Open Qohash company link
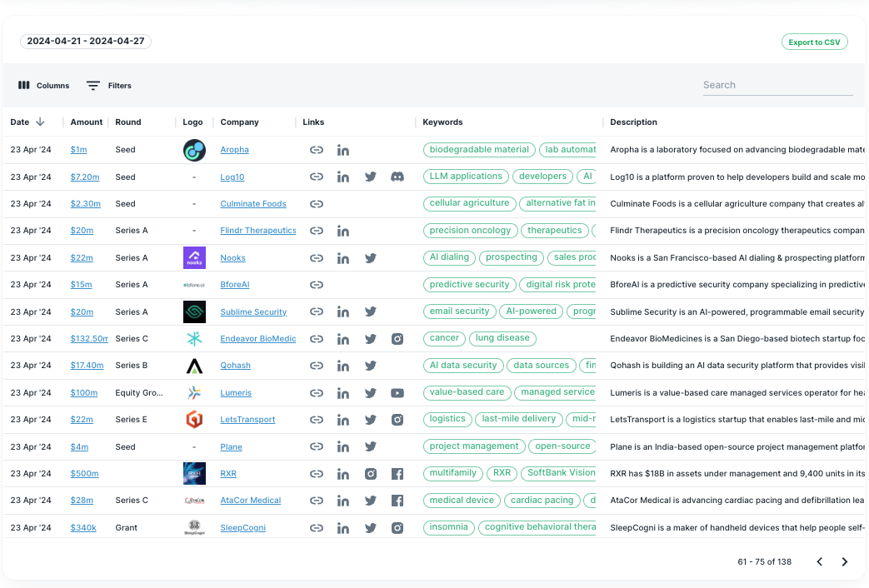 (236, 366)
